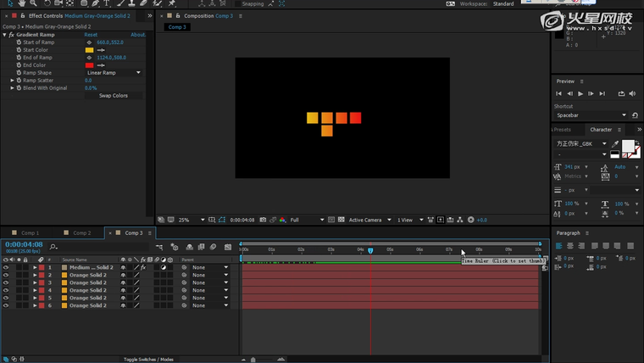Reset the Gradient Ramp effect
Viewport: 644px width, 363px height.
pos(91,35)
